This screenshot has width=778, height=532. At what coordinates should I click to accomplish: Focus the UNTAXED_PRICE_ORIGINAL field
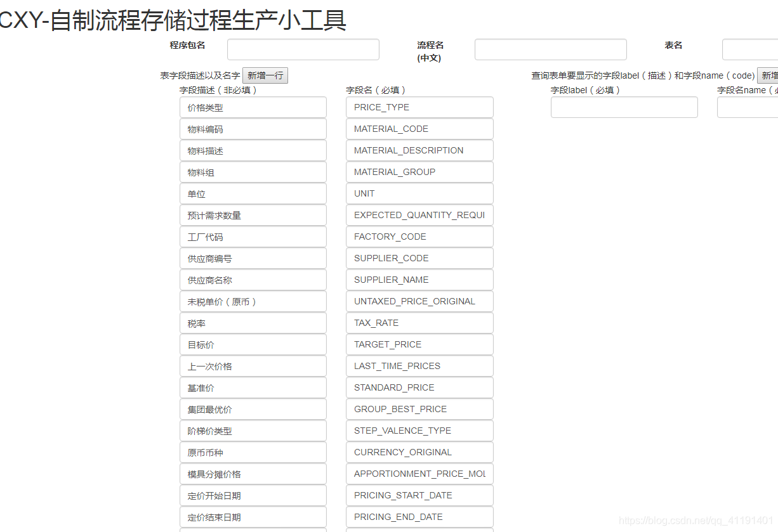point(419,301)
